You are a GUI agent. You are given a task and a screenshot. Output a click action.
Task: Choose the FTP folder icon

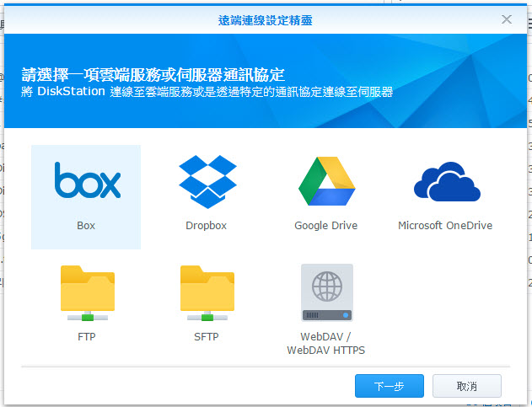(88, 293)
